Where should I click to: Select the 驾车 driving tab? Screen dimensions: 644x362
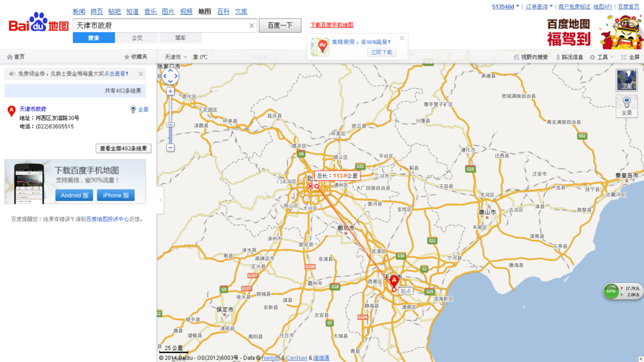[180, 38]
